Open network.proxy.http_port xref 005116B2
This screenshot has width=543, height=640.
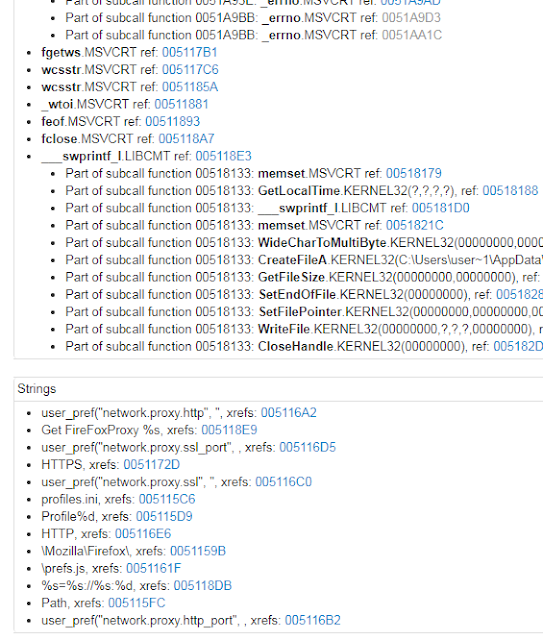point(313,620)
